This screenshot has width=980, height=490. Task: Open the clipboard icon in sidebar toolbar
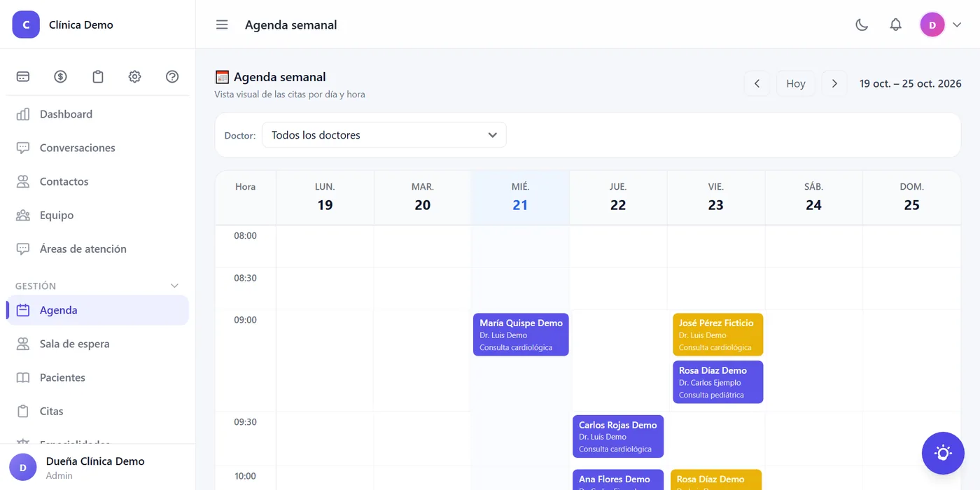coord(98,77)
